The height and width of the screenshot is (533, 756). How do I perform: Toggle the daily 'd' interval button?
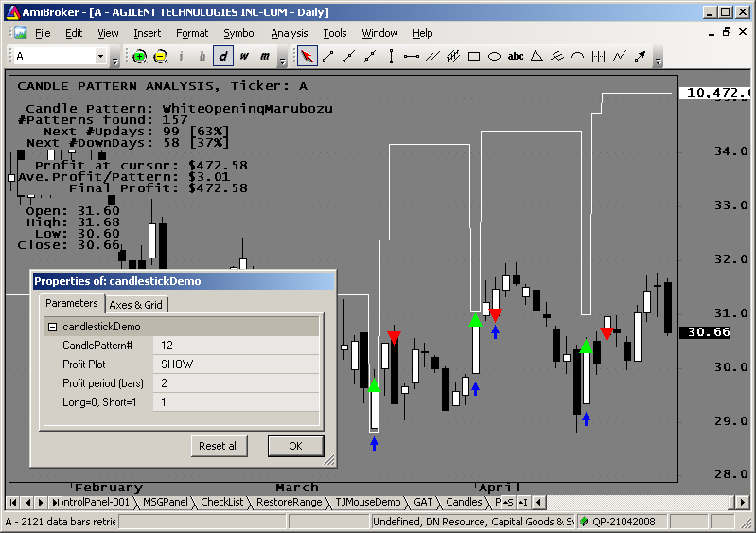[223, 56]
